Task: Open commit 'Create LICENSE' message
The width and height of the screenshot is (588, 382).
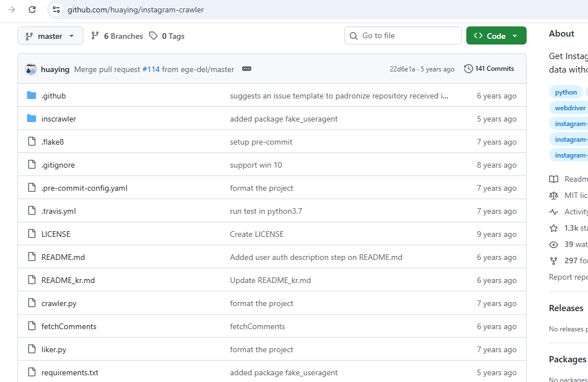Action: coord(256,234)
